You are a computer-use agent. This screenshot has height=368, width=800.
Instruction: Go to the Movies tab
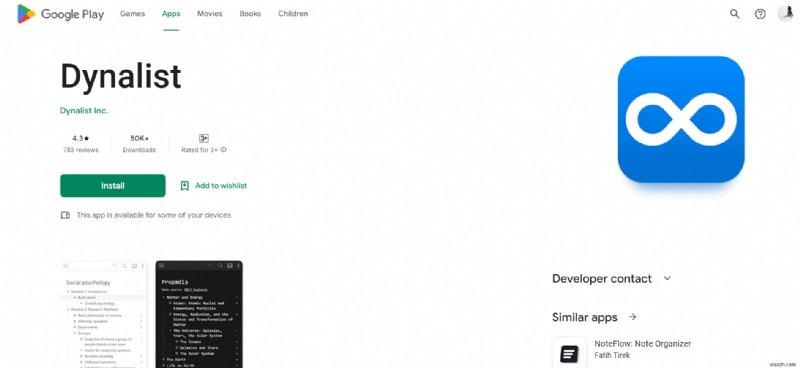tap(210, 14)
